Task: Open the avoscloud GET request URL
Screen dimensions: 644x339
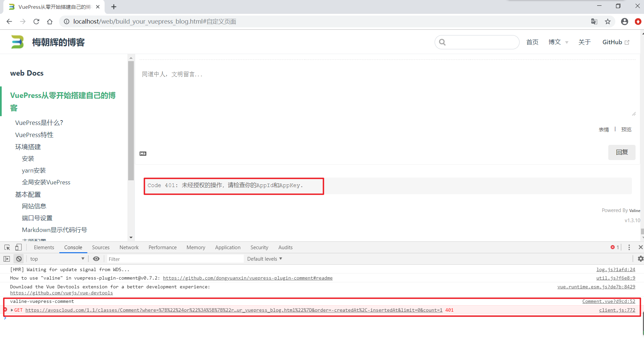Action: [234, 310]
